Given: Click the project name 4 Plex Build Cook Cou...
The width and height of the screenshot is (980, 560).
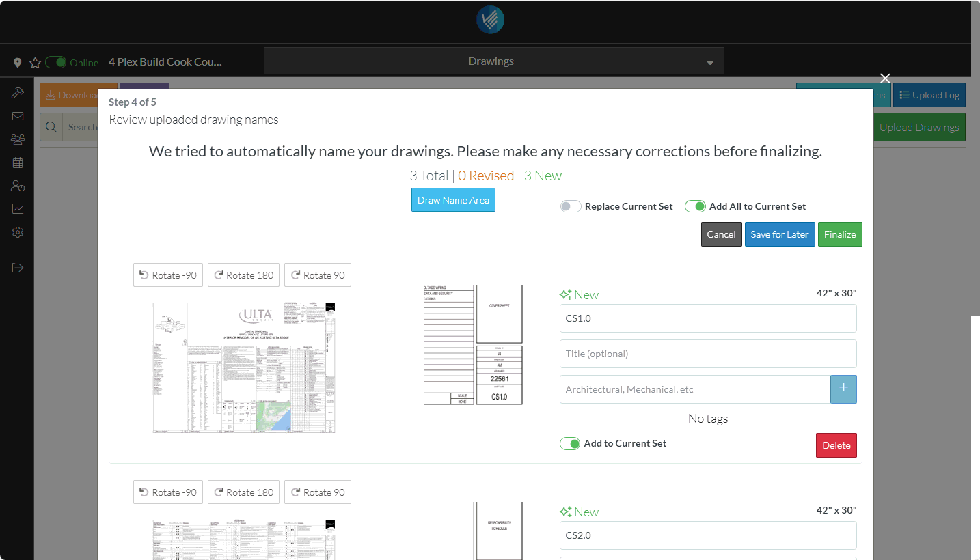Looking at the screenshot, I should (x=165, y=62).
